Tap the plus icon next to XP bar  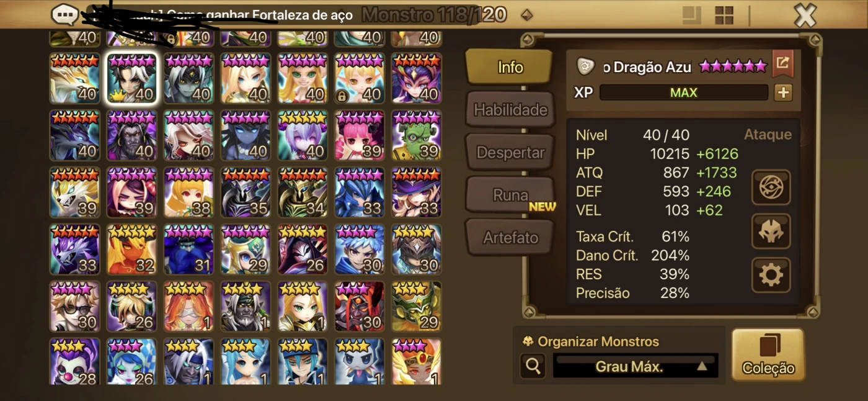[784, 92]
